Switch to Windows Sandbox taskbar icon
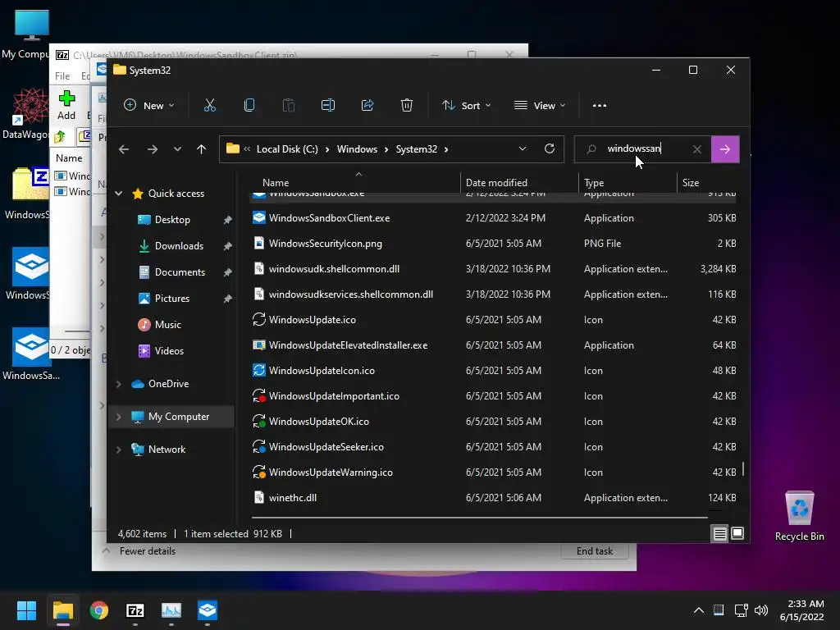The image size is (840, 630). 208,610
